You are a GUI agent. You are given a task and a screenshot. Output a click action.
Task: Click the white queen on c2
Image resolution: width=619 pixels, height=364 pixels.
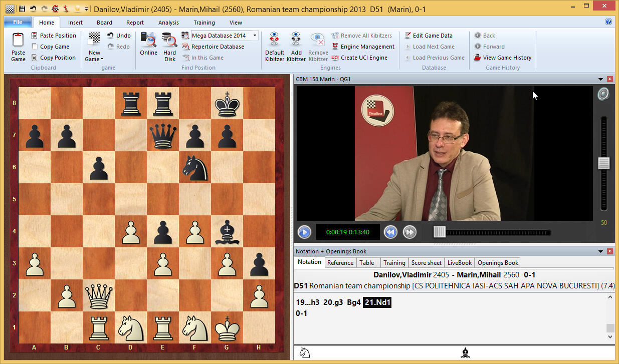click(x=99, y=295)
